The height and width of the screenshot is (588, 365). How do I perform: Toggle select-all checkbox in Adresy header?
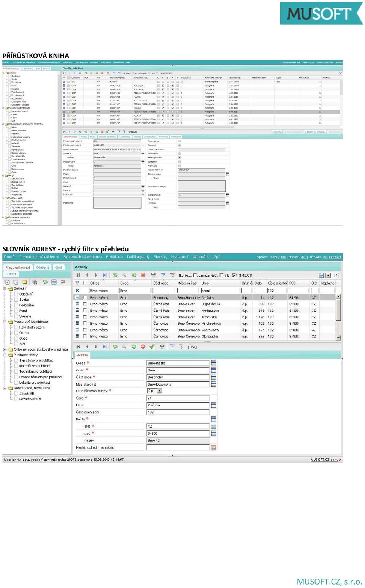coord(85,283)
